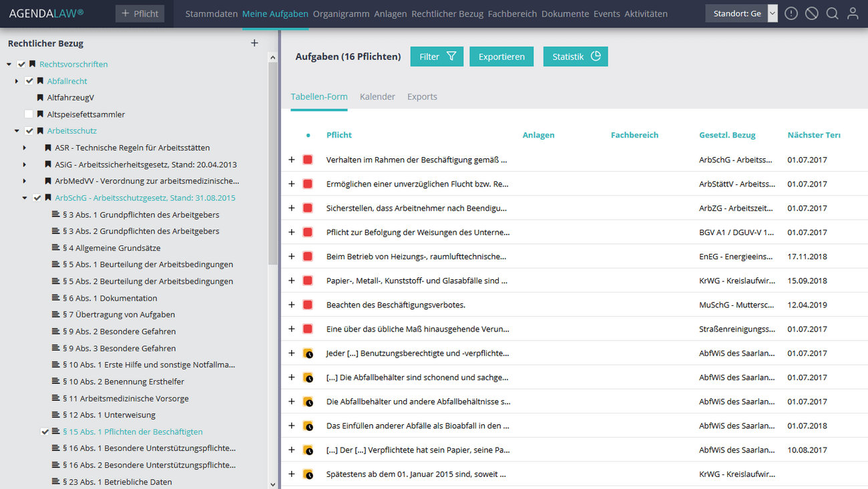Click status dot column header
Viewport: 868px width, 489px height.
pos(308,135)
